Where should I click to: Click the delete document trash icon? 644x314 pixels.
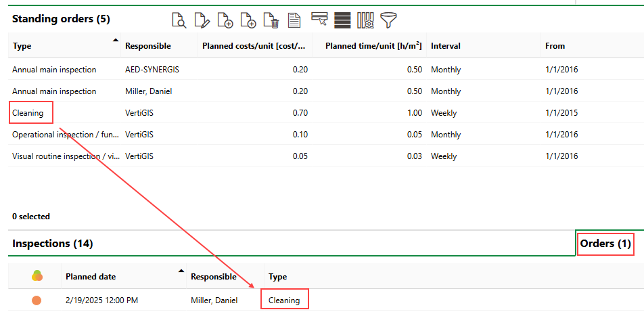tap(271, 20)
